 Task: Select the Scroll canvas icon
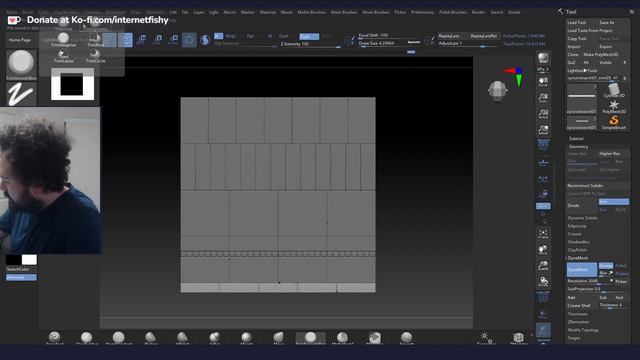coord(543,81)
